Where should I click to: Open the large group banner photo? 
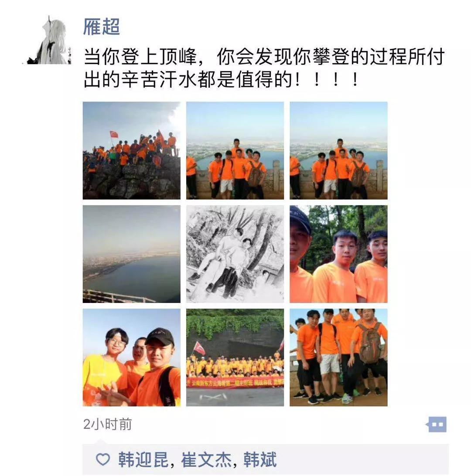point(235,357)
